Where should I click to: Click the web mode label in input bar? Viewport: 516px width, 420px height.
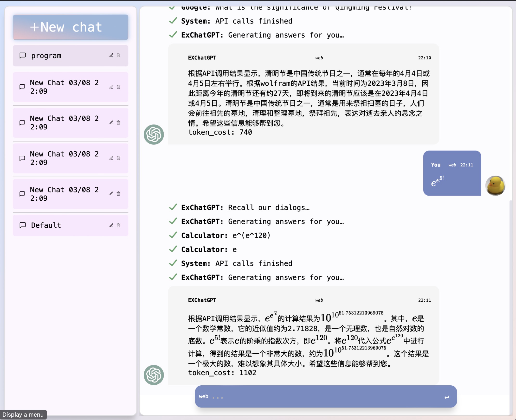click(204, 396)
